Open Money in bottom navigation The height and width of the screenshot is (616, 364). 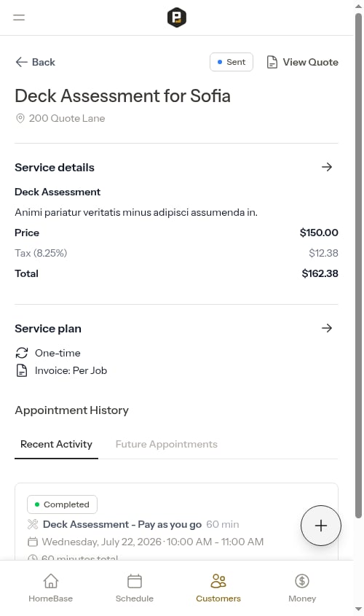click(302, 588)
